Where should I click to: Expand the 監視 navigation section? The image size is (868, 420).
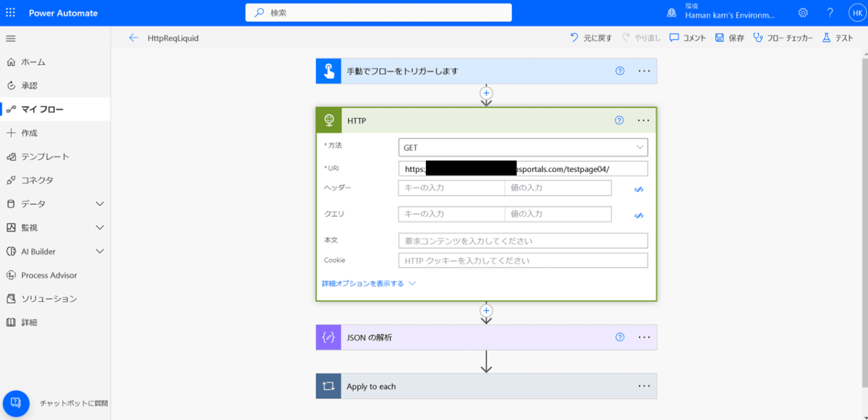coord(100,228)
